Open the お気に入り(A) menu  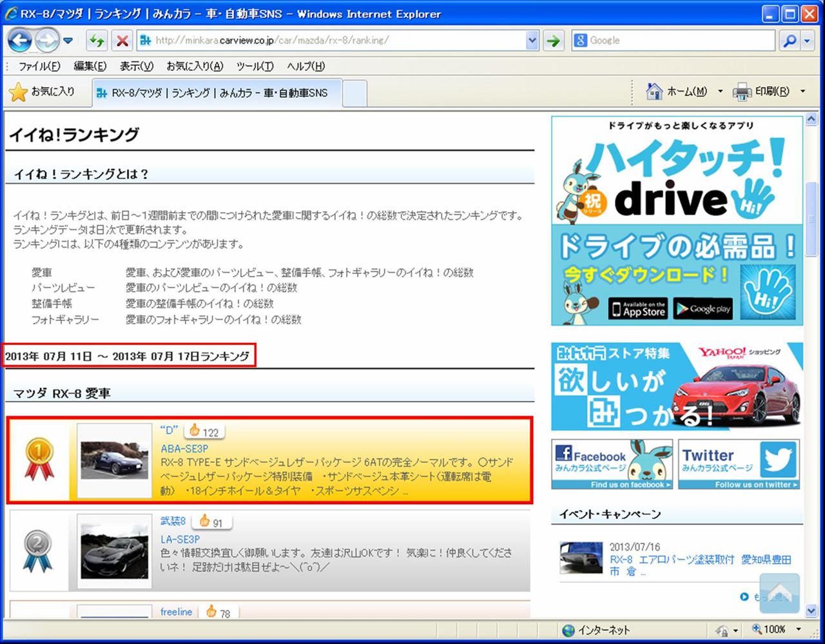195,66
